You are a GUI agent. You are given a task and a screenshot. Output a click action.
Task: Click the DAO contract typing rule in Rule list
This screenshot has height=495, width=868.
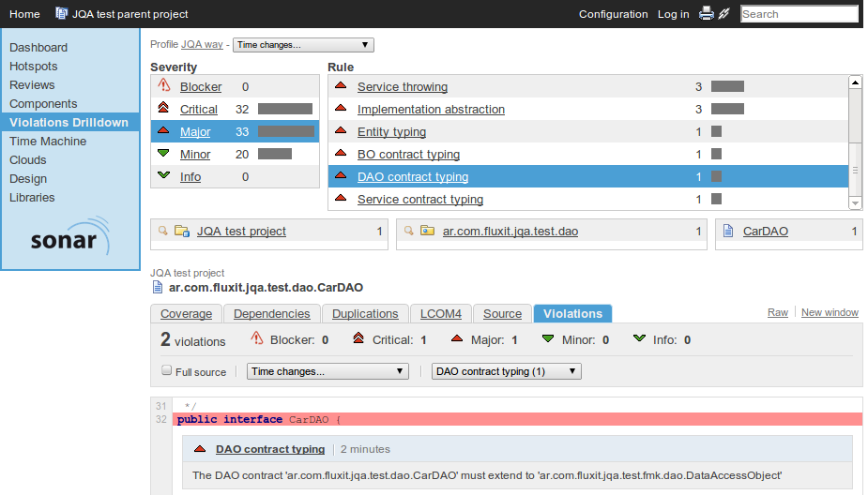(x=413, y=177)
